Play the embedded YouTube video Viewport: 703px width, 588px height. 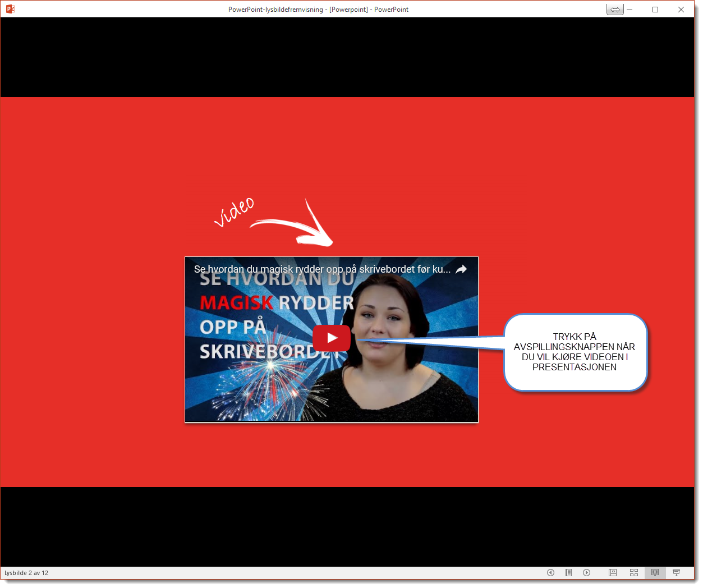click(332, 338)
